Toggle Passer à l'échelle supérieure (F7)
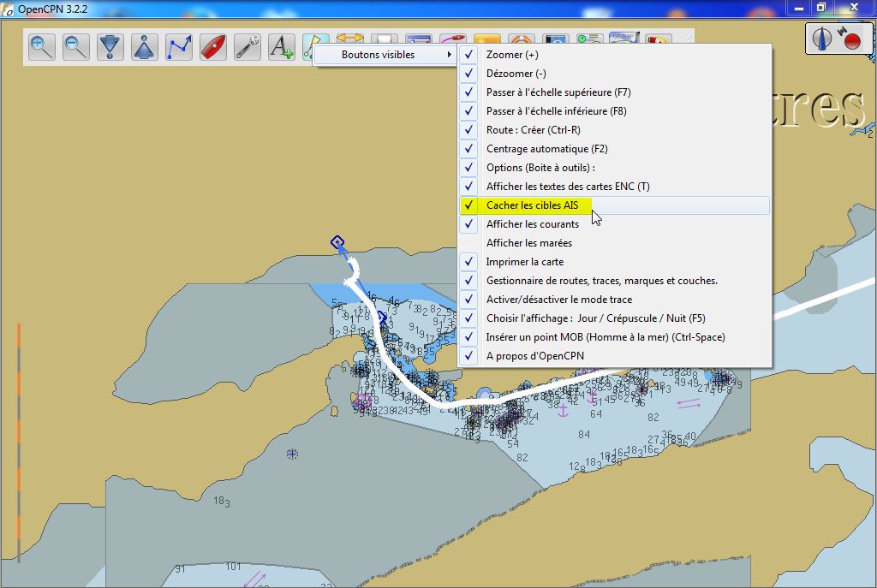The height and width of the screenshot is (588, 877). point(614,92)
